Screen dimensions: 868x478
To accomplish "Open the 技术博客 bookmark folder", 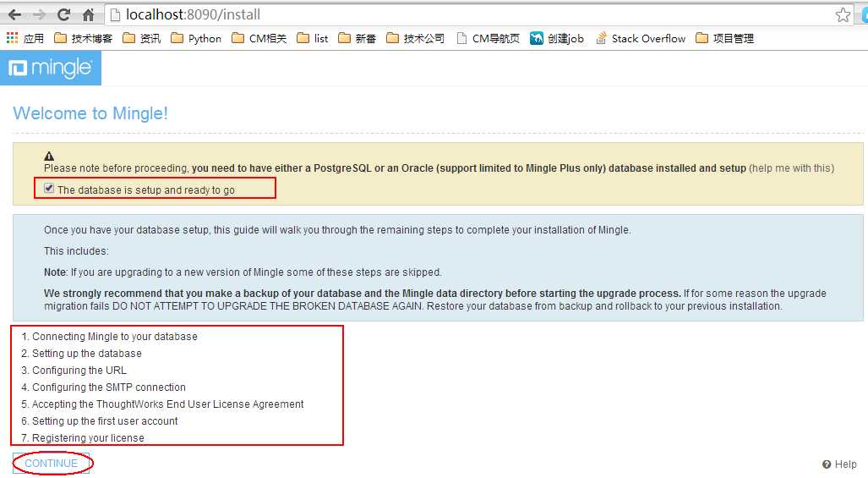I will click(83, 38).
